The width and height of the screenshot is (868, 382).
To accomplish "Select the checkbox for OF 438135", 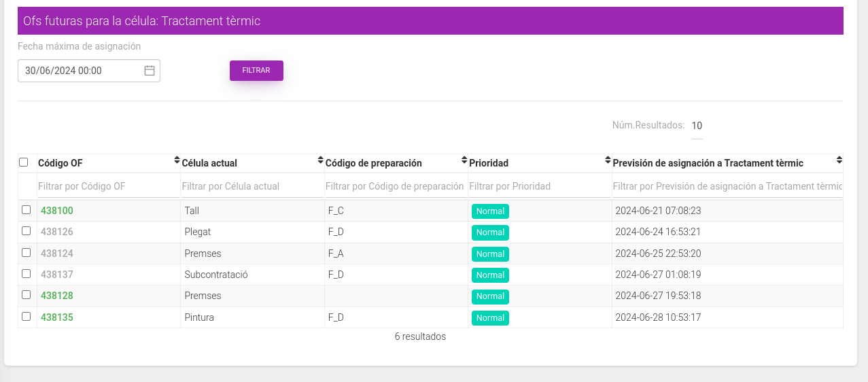I will point(27,317).
